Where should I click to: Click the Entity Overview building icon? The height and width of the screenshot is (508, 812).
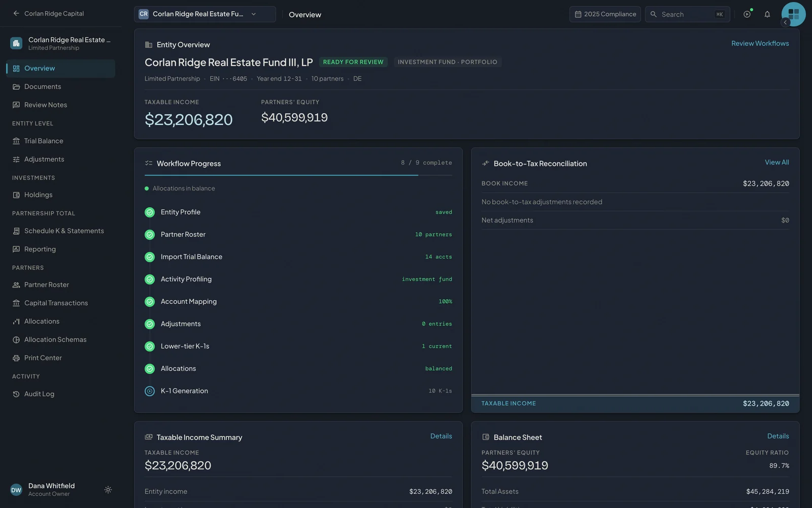click(149, 45)
